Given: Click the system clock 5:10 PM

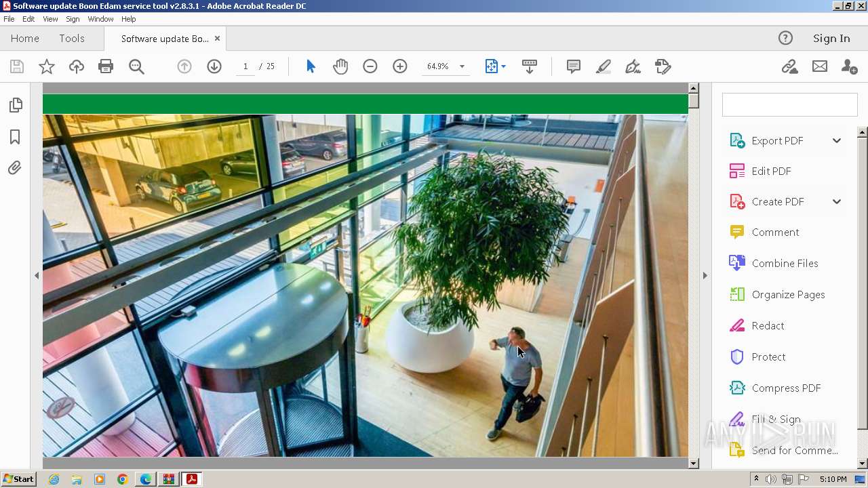Looking at the screenshot, I should [x=833, y=479].
